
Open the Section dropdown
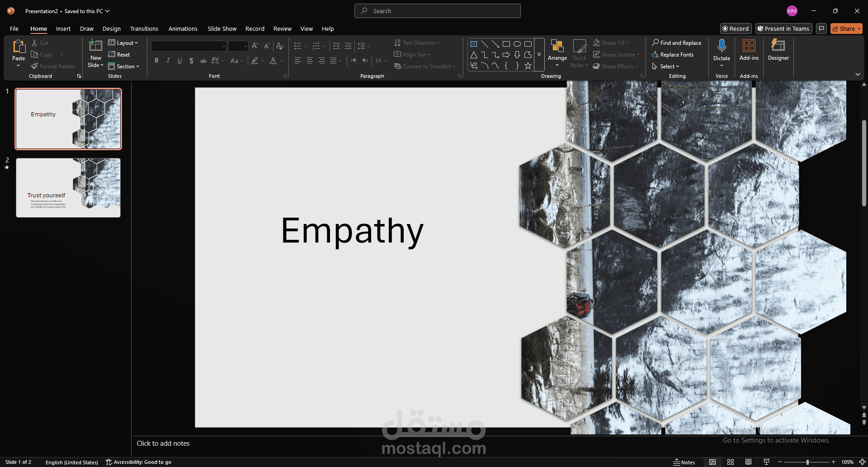coord(124,66)
